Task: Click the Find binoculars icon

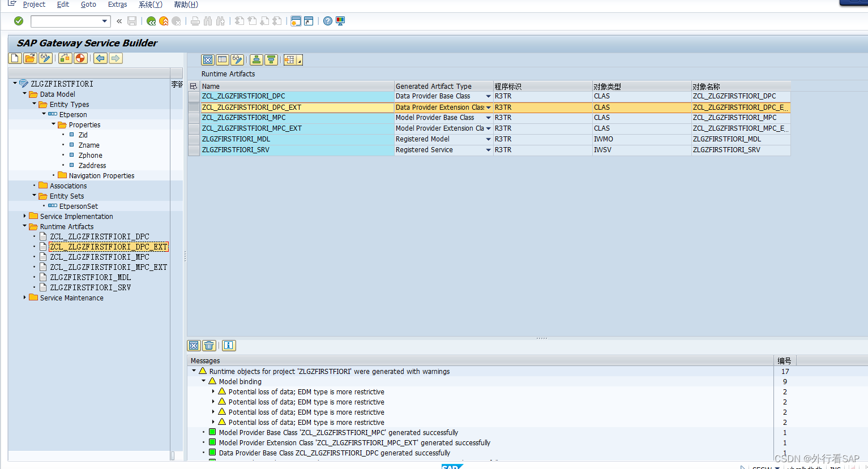Action: coord(208,21)
